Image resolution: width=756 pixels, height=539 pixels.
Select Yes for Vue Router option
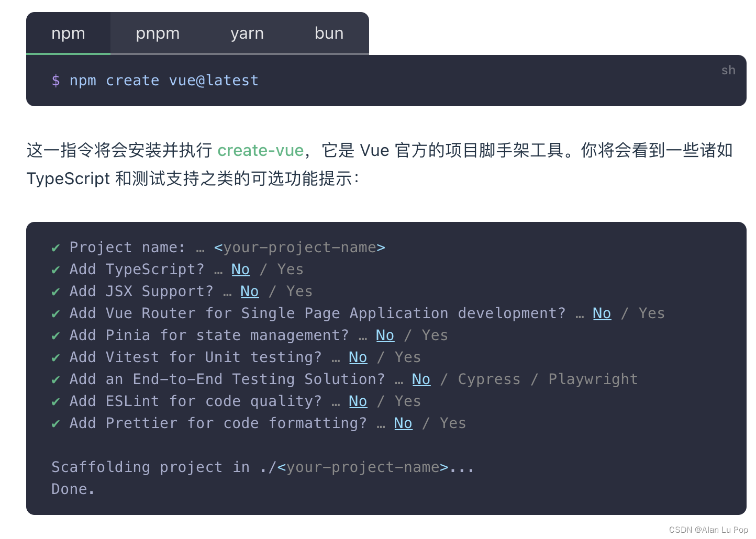[651, 313]
